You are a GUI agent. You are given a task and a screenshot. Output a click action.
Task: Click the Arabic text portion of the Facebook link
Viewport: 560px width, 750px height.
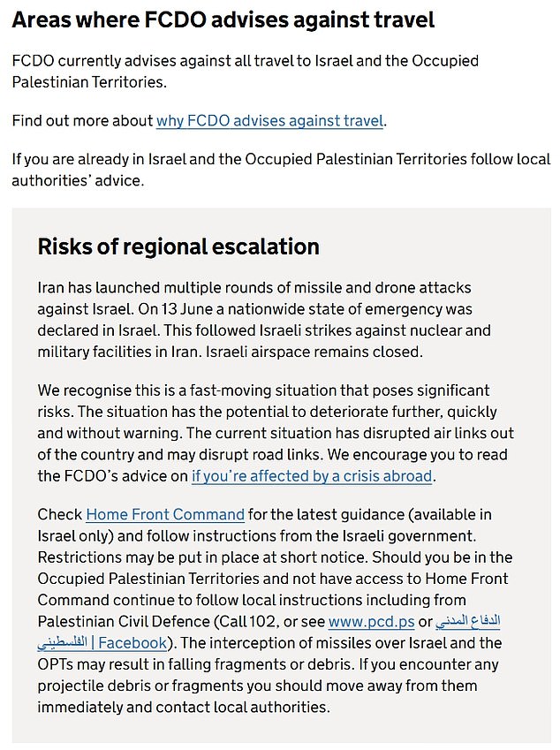point(468,621)
